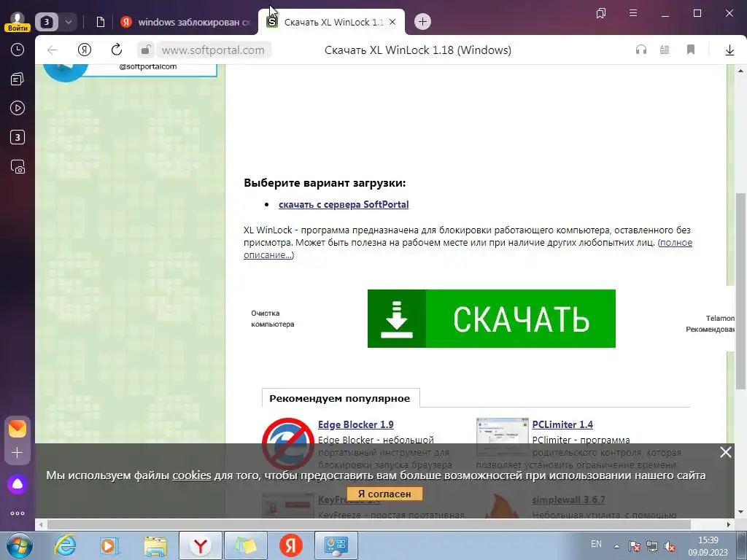
Task: Open history clock icon in sidebar
Action: 18,50
